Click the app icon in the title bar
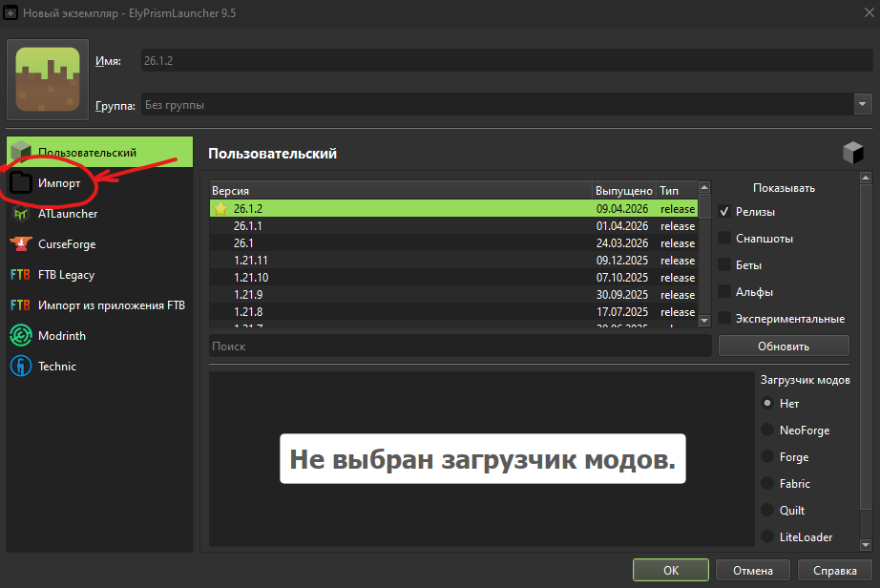 tap(10, 13)
